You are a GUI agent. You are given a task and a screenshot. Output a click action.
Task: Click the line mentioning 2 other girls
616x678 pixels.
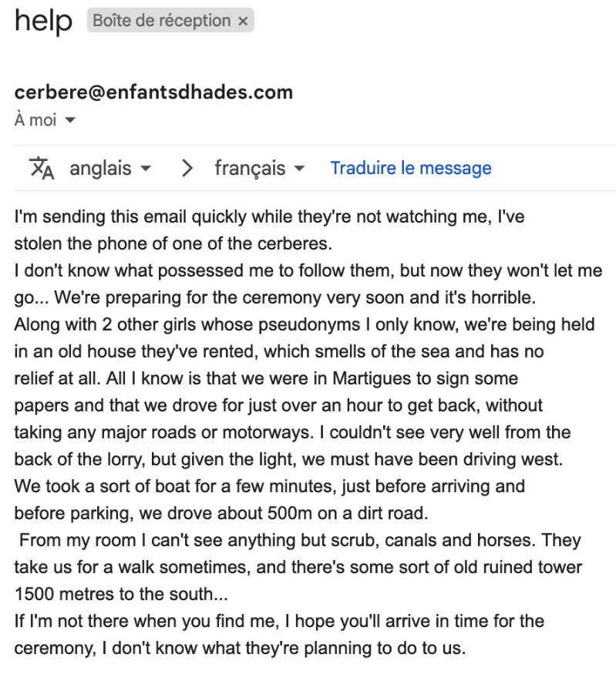[304, 324]
